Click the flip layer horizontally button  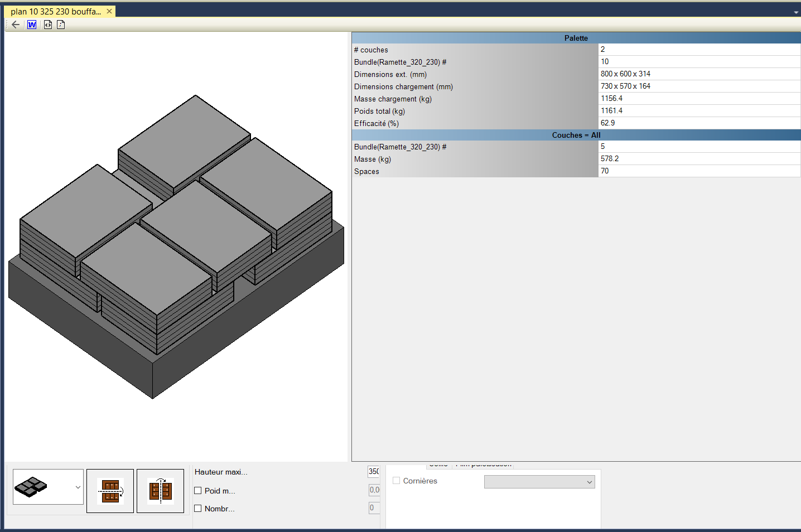pyautogui.click(x=110, y=491)
